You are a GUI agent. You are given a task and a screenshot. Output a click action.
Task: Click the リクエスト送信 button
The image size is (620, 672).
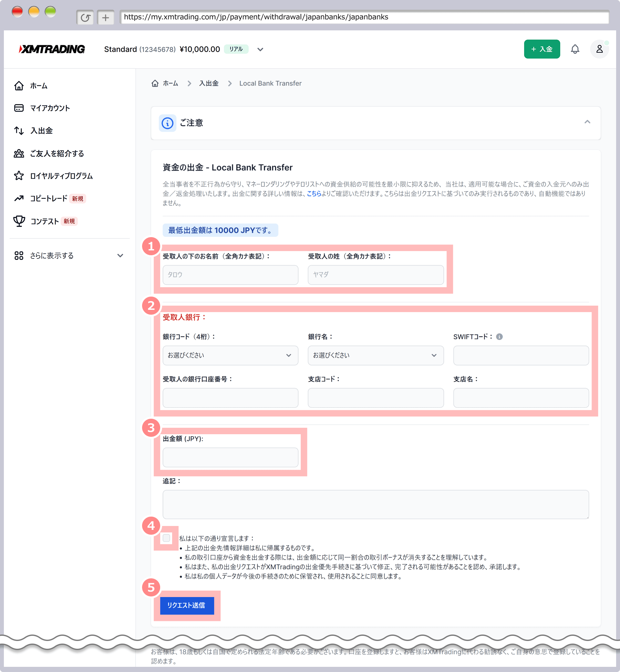pos(187,605)
